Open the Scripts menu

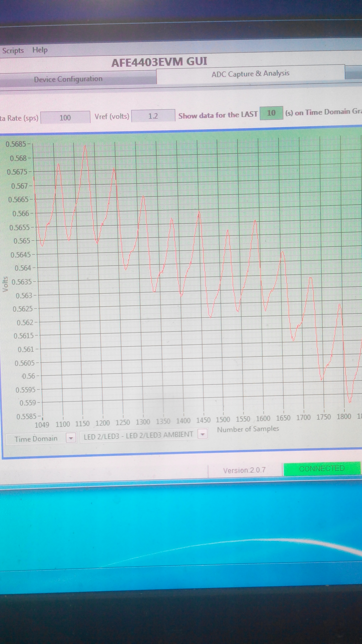(x=13, y=51)
